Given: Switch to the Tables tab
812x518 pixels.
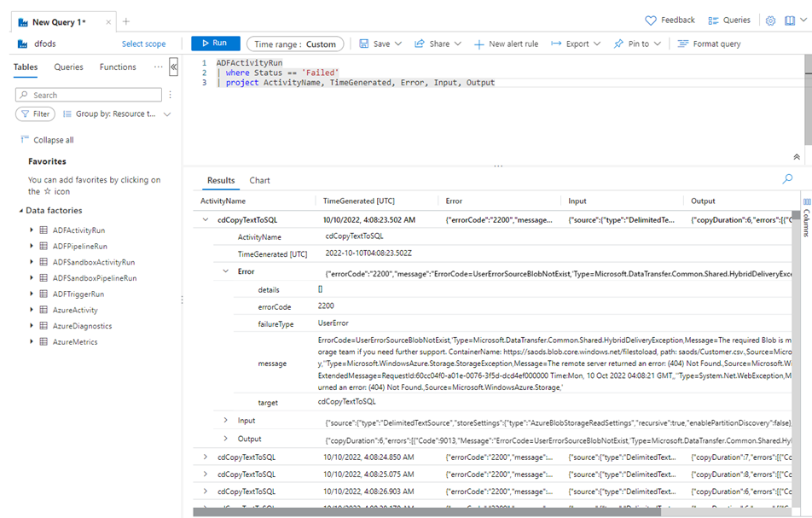Looking at the screenshot, I should click(26, 67).
